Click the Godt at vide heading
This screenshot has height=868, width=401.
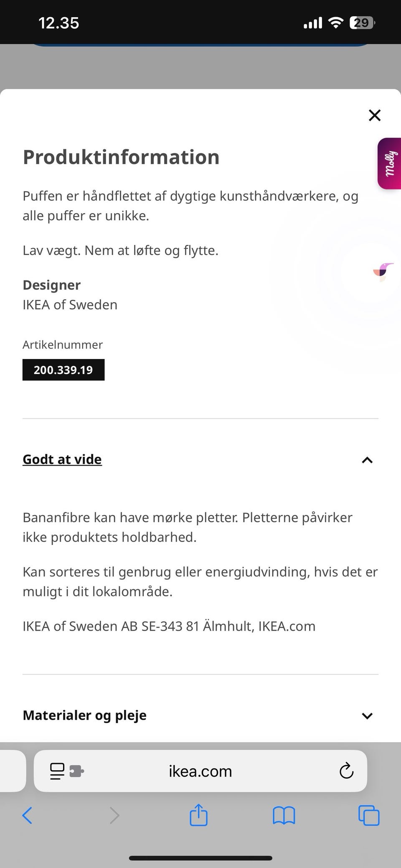click(62, 459)
